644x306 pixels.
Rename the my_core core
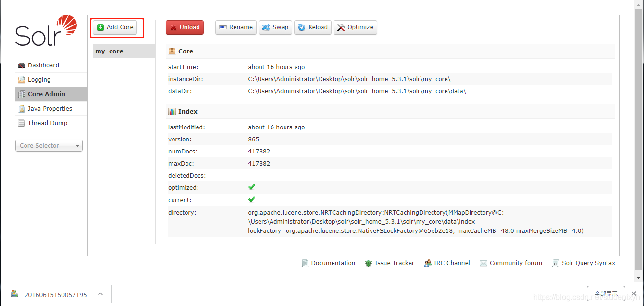point(235,27)
